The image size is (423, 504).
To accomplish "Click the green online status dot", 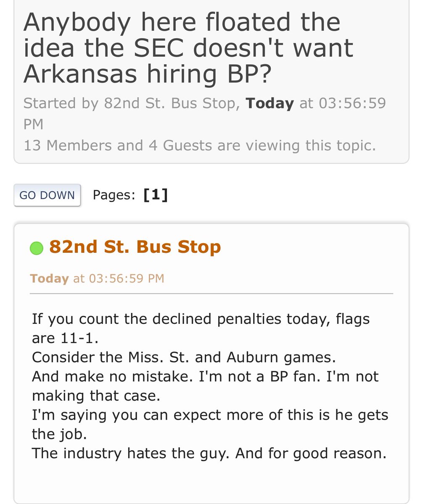I will [37, 248].
